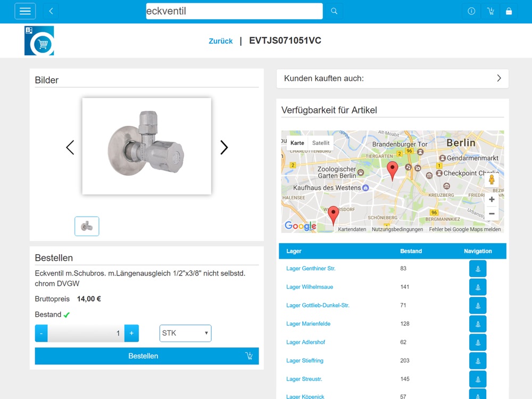The height and width of the screenshot is (399, 532).
Task: Decrease quantity with minus button
Action: click(x=41, y=333)
